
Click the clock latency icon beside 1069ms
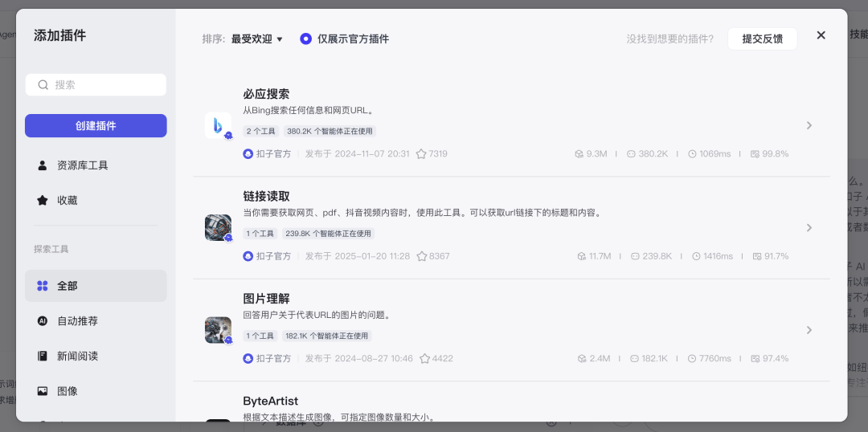tap(692, 154)
